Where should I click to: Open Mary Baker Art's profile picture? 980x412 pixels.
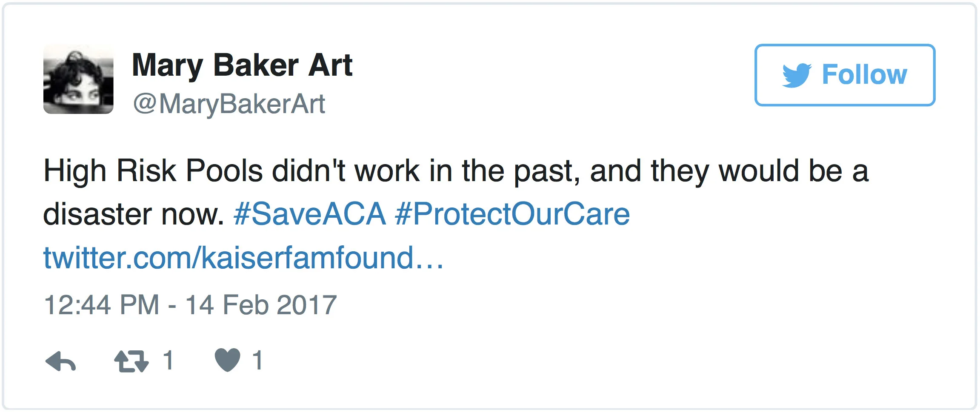78,79
